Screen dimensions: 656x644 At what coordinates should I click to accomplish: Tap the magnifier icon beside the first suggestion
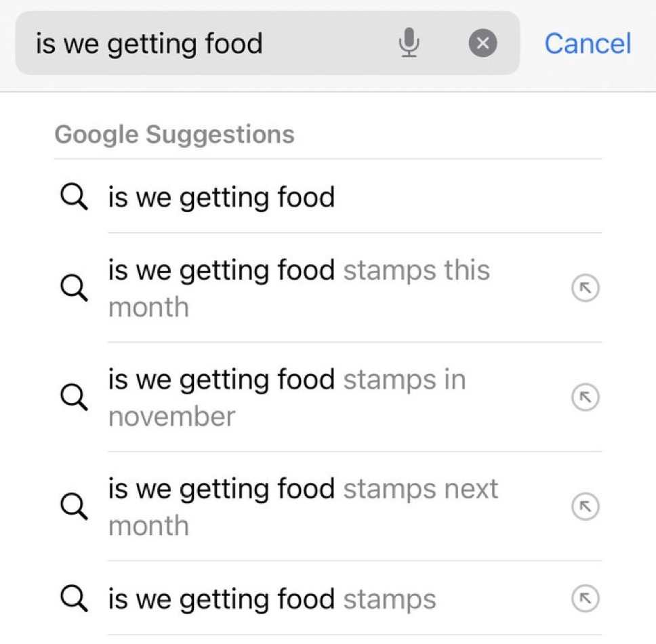[74, 198]
